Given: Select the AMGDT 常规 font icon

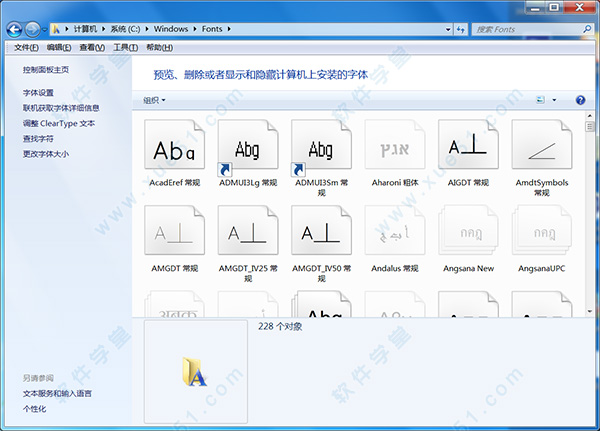Looking at the screenshot, I should click(x=174, y=230).
